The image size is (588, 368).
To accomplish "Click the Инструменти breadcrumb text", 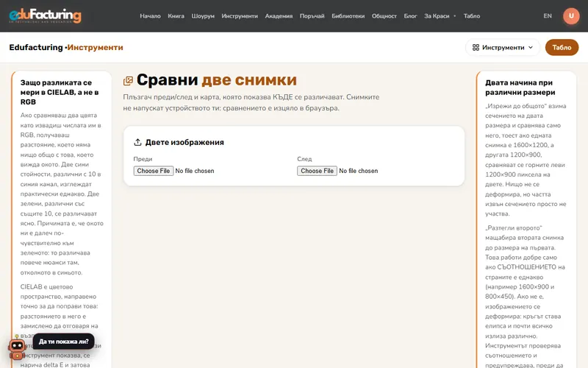I will (x=95, y=47).
